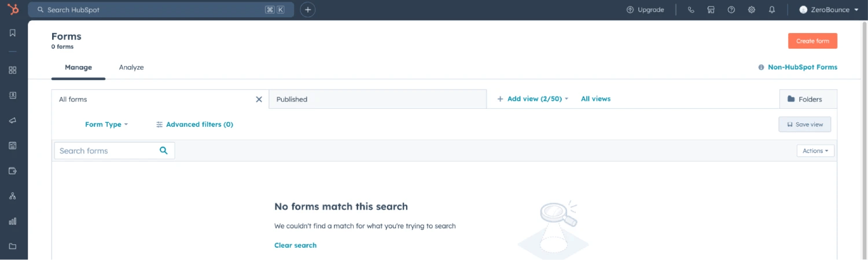
Task: Open the notifications bell
Action: [772, 10]
